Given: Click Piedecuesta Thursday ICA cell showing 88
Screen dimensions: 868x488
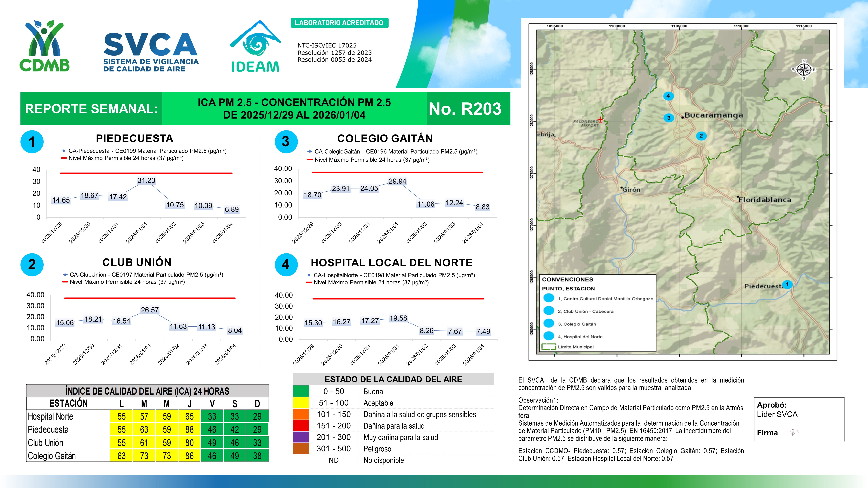Looking at the screenshot, I should click(189, 429).
